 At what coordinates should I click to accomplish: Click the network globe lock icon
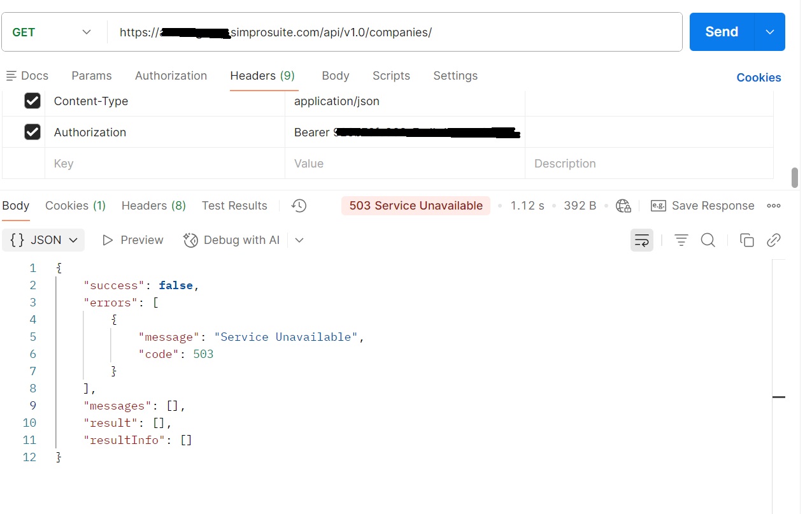pos(623,206)
